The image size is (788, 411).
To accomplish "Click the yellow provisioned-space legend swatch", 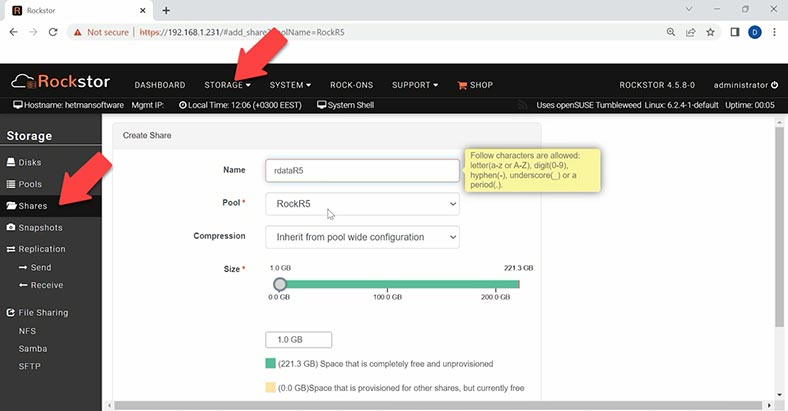I will pos(270,387).
